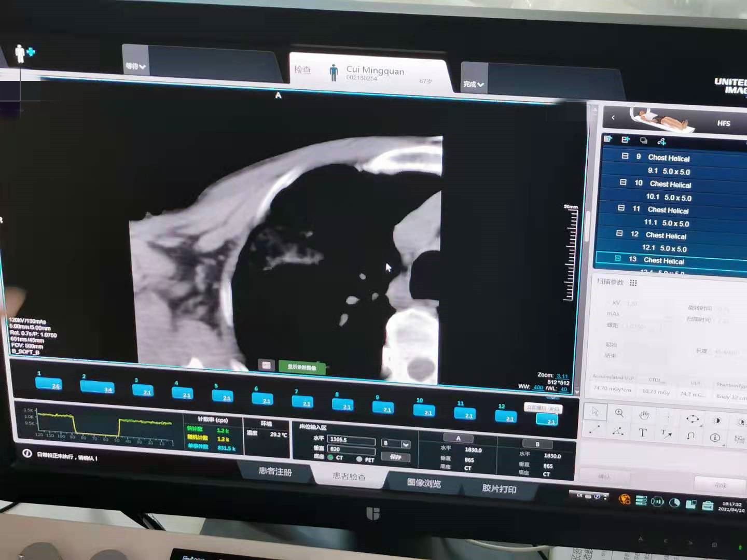The image size is (747, 560).
Task: Expand the 完成 completed patients dropdown
Action: pyautogui.click(x=473, y=84)
